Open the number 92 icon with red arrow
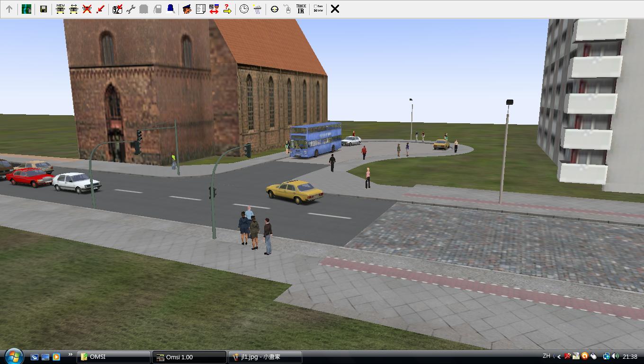 point(117,9)
